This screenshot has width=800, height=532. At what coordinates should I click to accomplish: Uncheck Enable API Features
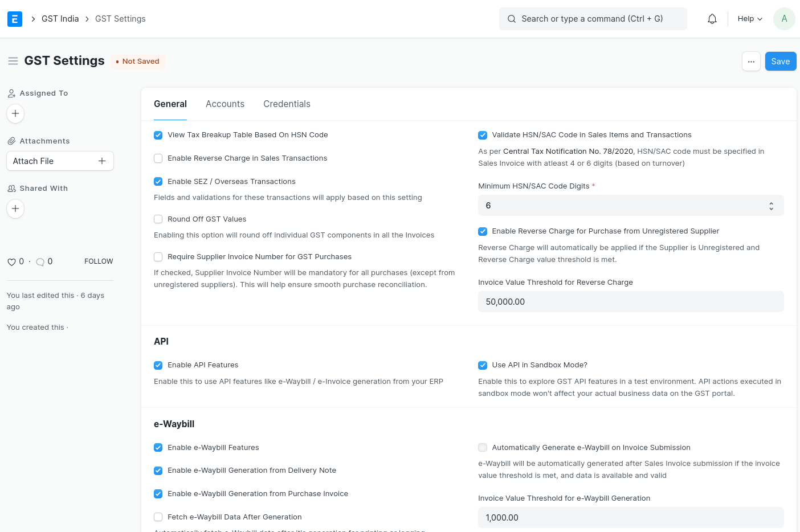point(158,365)
